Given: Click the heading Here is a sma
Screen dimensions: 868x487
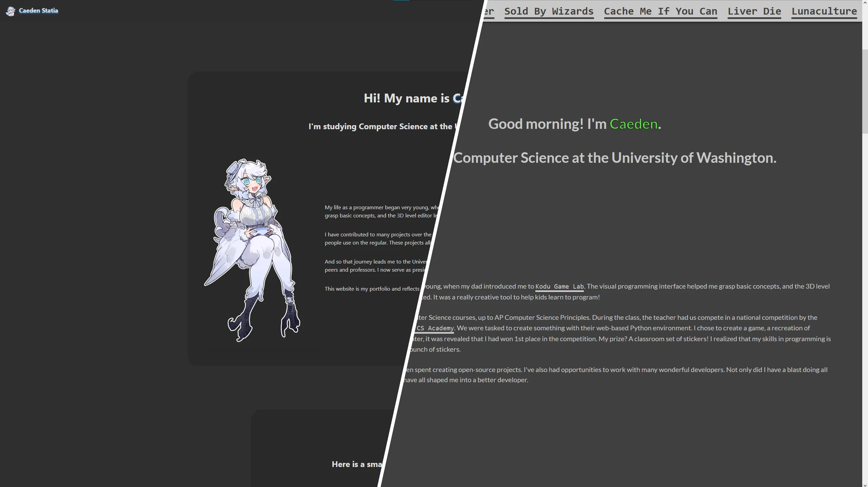Looking at the screenshot, I should pos(357,464).
